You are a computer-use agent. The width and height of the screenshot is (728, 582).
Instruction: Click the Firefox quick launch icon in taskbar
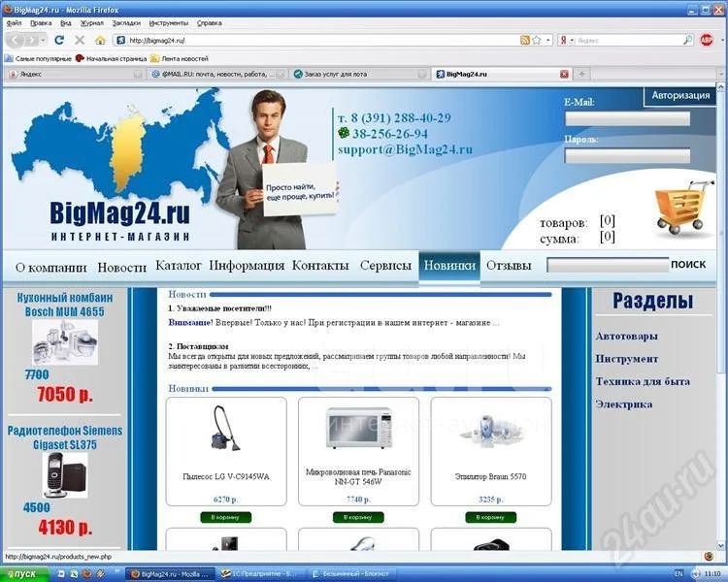(x=86, y=573)
